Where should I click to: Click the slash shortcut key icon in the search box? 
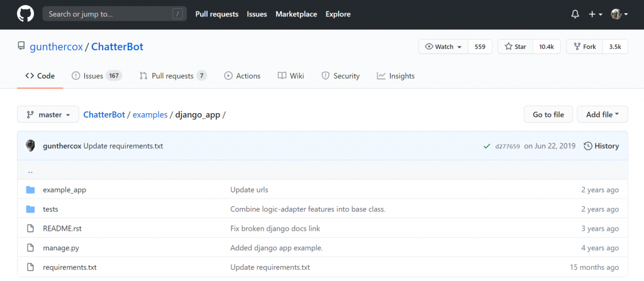(178, 14)
